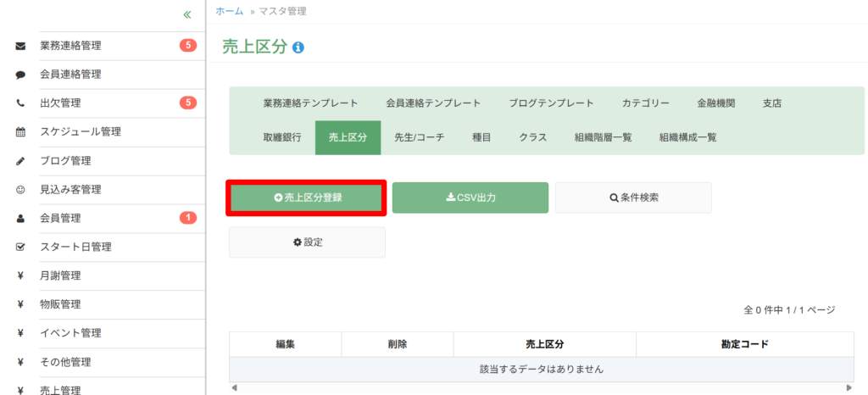868x395 pixels.
Task: Click the pencil icon for ブログ管理
Action: click(20, 162)
